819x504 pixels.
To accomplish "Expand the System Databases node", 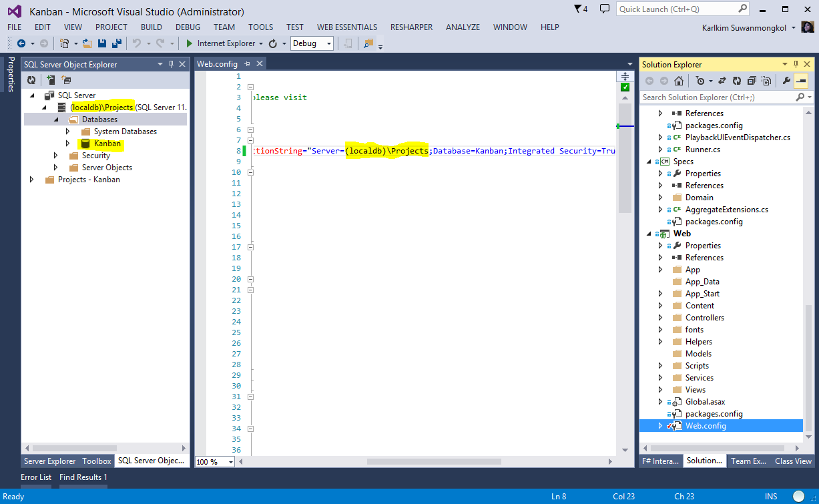I will (67, 132).
